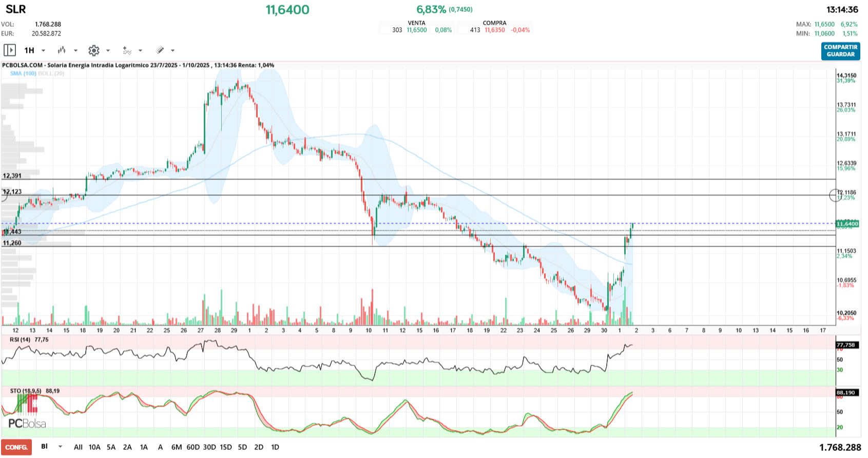Select the 30D time range
Viewport: 868px width, 458px height.
coord(209,447)
